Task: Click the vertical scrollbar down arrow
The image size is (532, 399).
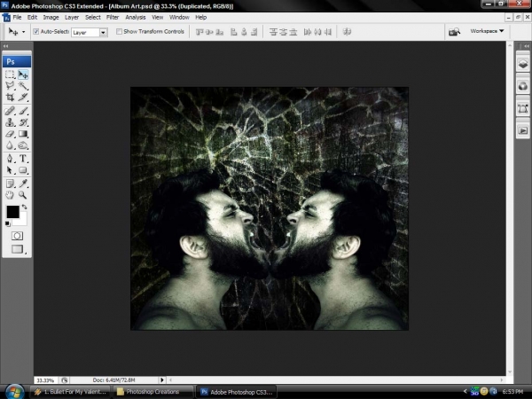Action: click(510, 372)
